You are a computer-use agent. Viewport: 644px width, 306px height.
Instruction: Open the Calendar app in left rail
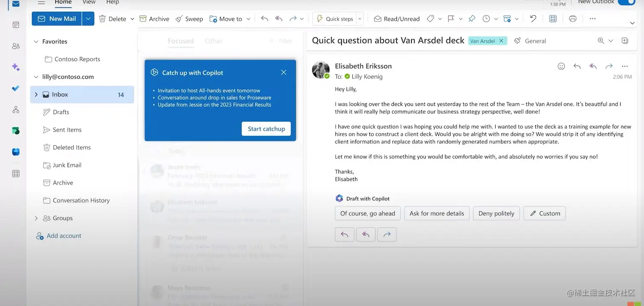tap(16, 25)
